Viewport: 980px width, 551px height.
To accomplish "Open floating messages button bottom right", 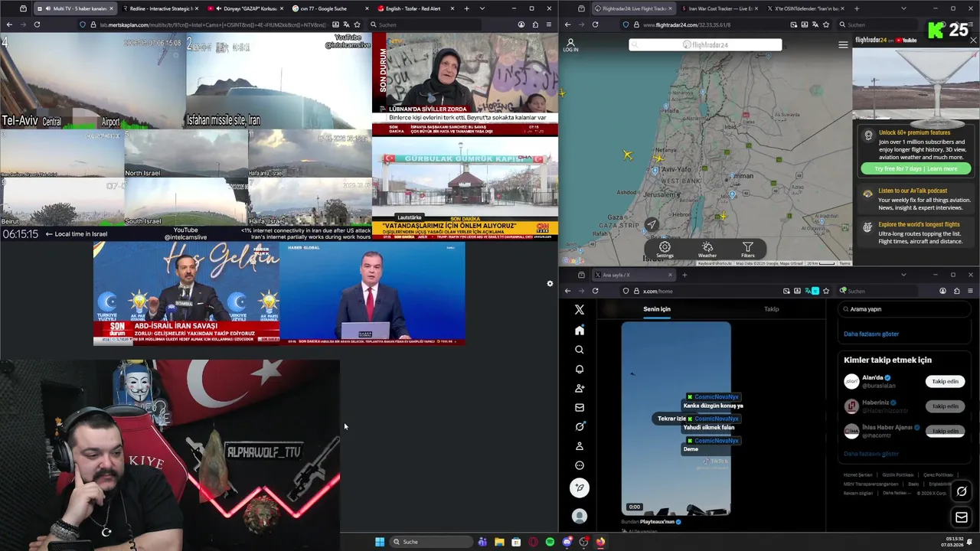I will coord(962,517).
